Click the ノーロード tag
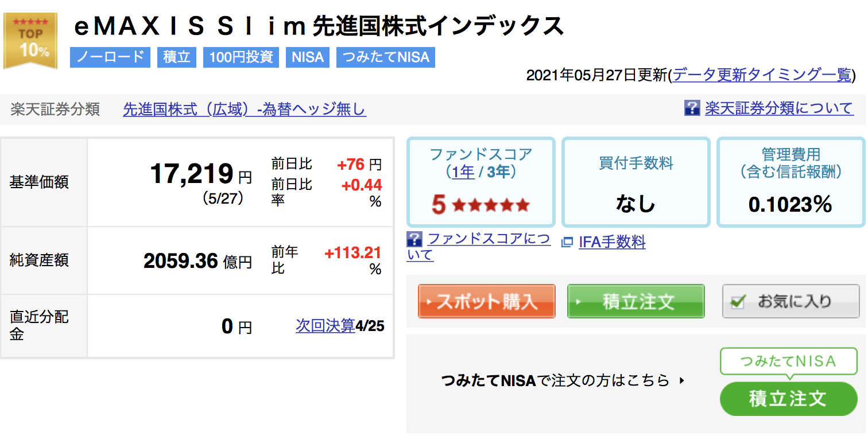868x436 pixels. coord(110,57)
